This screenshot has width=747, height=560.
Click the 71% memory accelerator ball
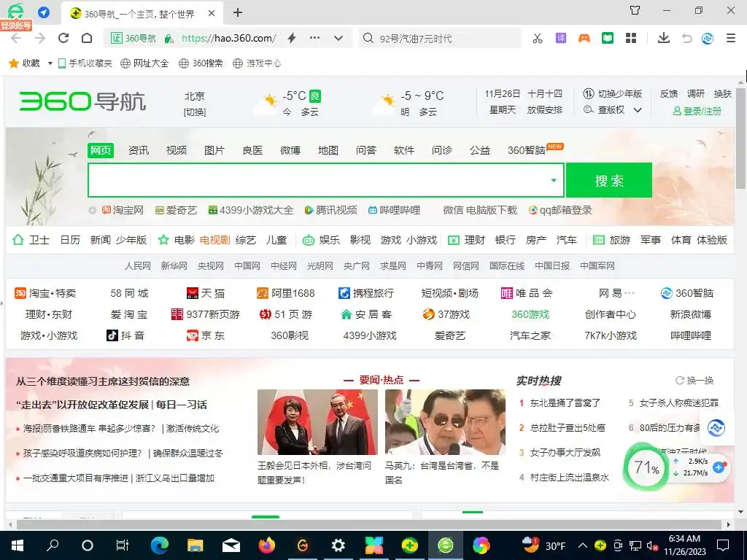646,467
